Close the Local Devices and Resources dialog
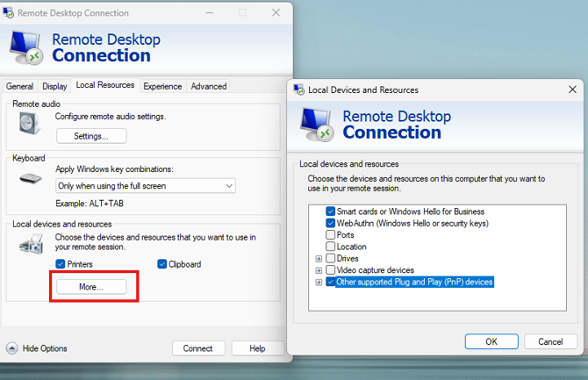The width and height of the screenshot is (588, 380). (x=572, y=90)
